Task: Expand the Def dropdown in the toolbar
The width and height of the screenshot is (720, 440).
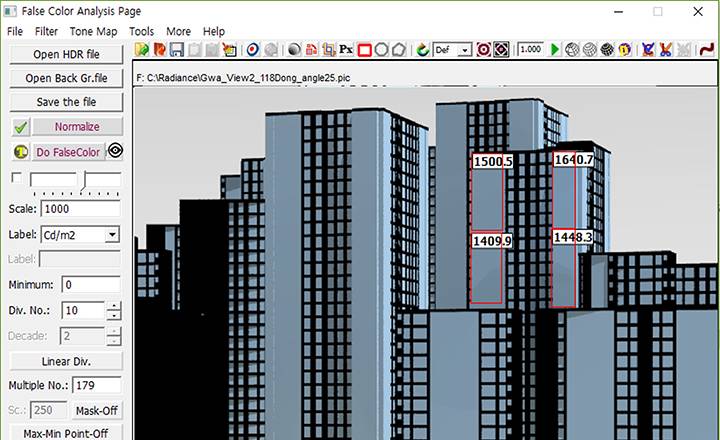Action: [465, 49]
